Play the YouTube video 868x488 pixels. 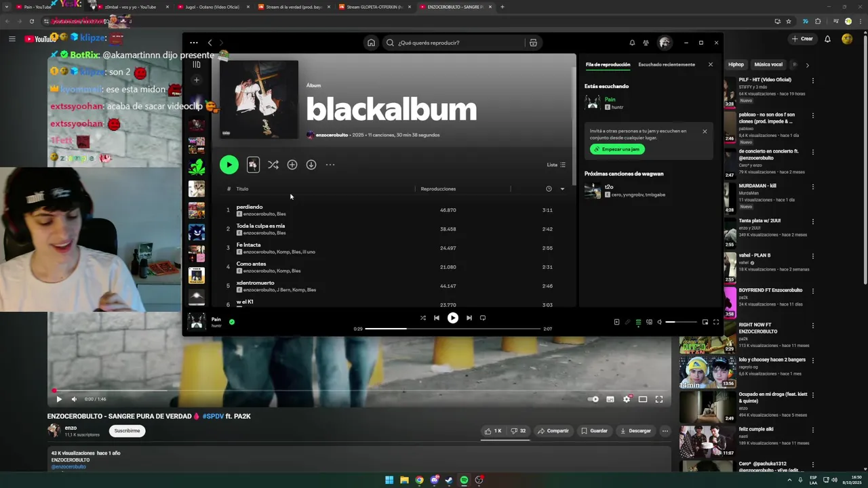tap(59, 399)
